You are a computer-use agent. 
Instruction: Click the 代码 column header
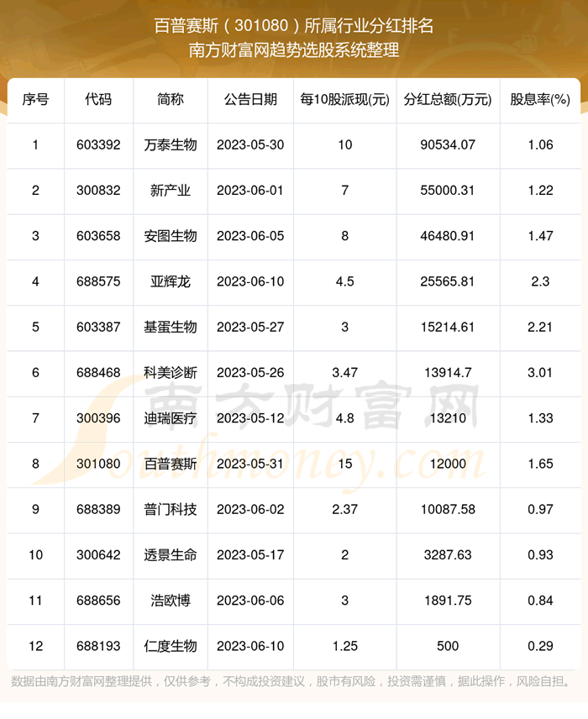click(97, 100)
